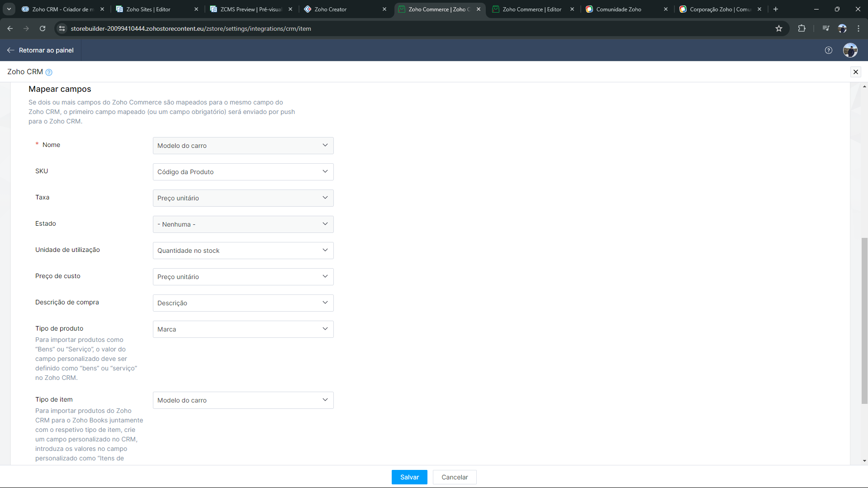Close the Zoho Creator tab
Screen dimensions: 868x488
pyautogui.click(x=384, y=9)
